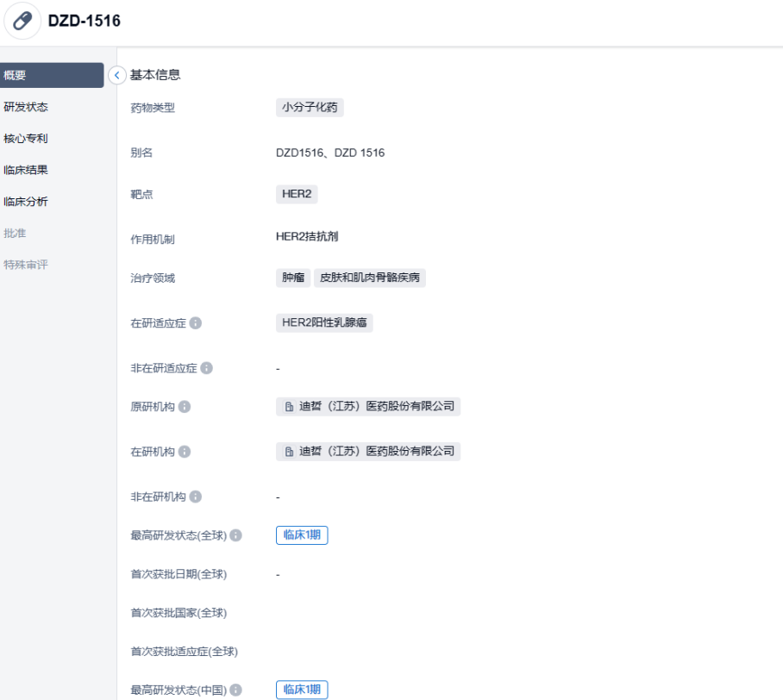Image resolution: width=783 pixels, height=700 pixels.
Task: Click info icon next to 最高研发状态(全球)
Action: 236,535
